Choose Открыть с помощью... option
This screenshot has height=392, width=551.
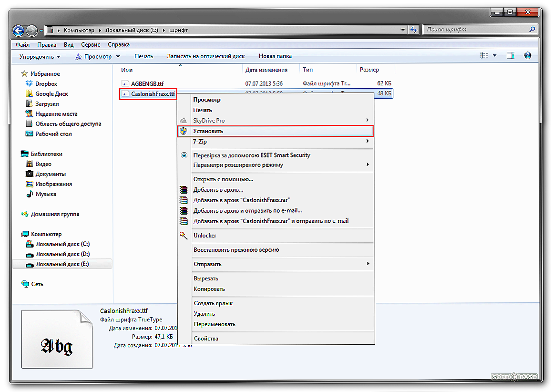tap(223, 179)
